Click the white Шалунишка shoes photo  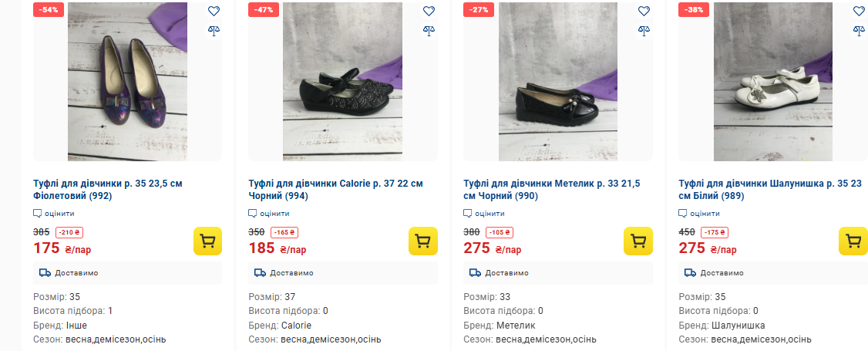773,82
